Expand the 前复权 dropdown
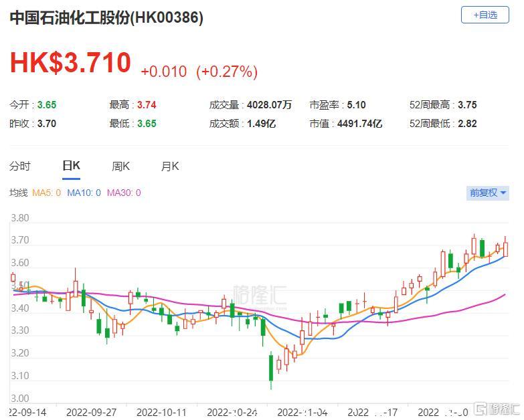 (488, 193)
